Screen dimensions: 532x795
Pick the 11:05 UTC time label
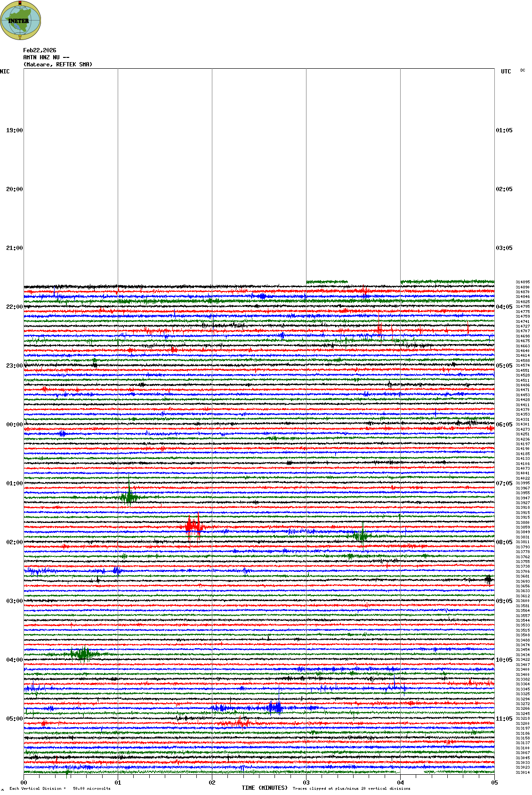pos(504,719)
